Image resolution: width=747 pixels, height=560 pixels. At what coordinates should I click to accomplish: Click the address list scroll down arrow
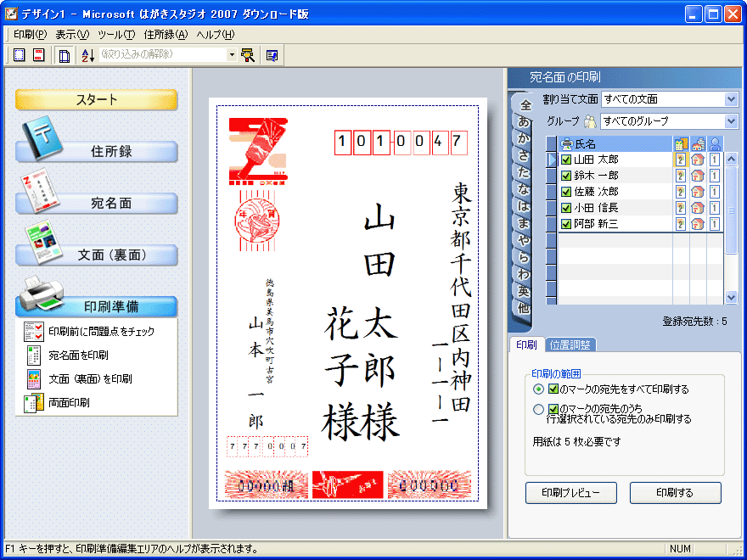(731, 297)
